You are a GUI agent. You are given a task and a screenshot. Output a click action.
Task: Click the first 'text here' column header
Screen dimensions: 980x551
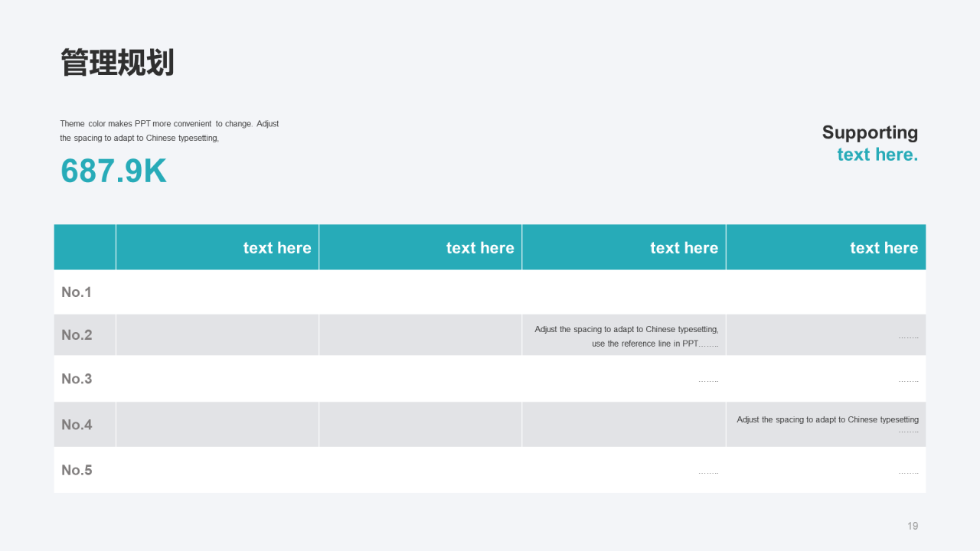[x=277, y=248]
